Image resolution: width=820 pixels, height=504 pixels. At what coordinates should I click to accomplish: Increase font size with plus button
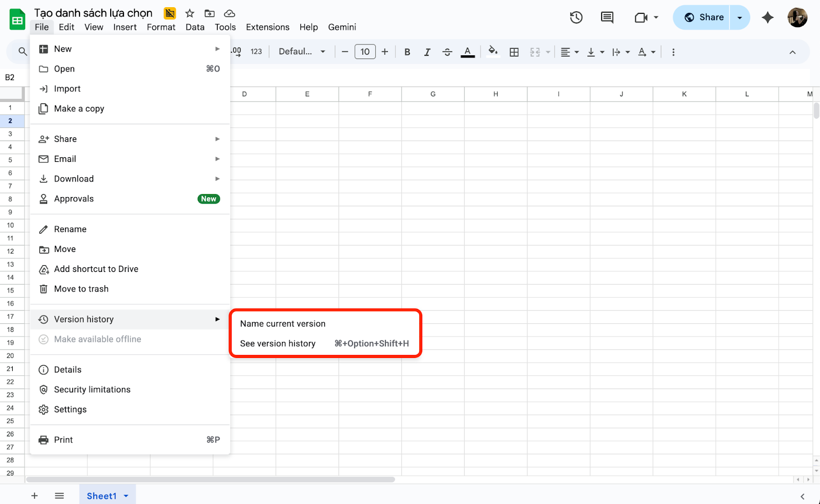pyautogui.click(x=385, y=52)
